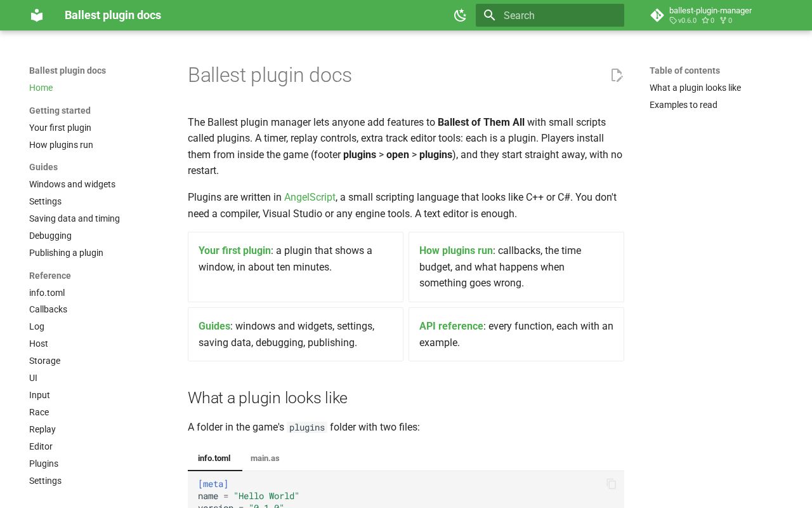812x508 pixels.
Task: Open the 'How plugins run' card link
Action: (x=456, y=250)
